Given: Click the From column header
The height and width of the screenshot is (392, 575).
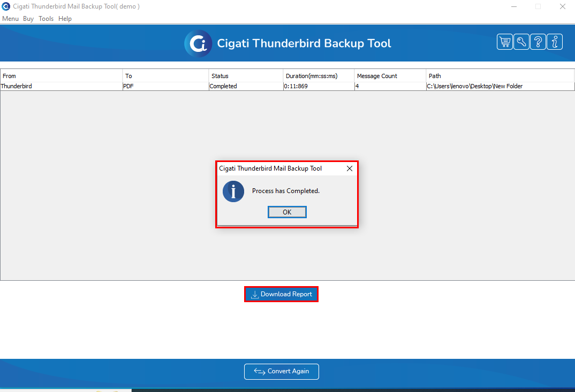Looking at the screenshot, I should [x=61, y=76].
